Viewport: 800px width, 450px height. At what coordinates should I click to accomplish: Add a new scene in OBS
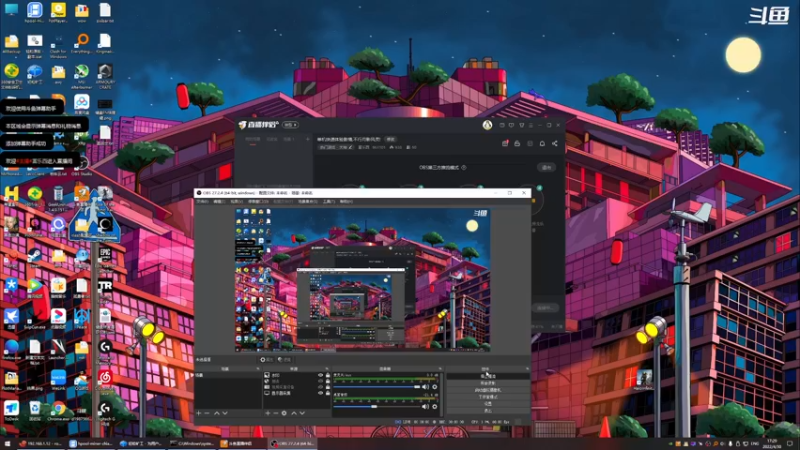coord(198,413)
